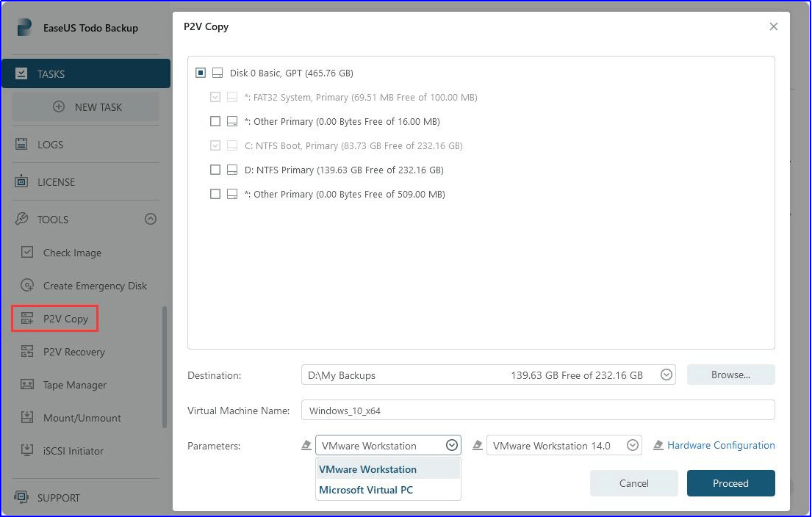Click the Virtual Machine Name input field
Image resolution: width=812 pixels, height=517 pixels.
point(538,410)
